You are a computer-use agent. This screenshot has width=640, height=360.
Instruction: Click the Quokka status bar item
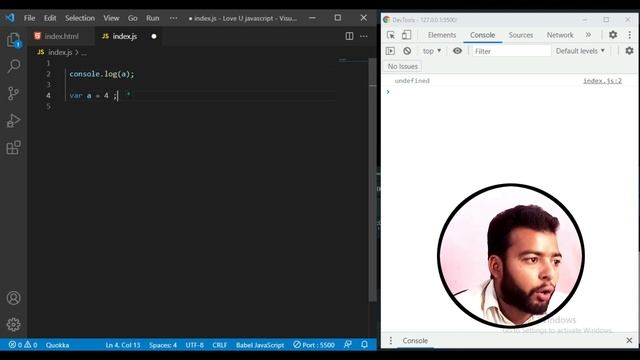[x=57, y=345]
